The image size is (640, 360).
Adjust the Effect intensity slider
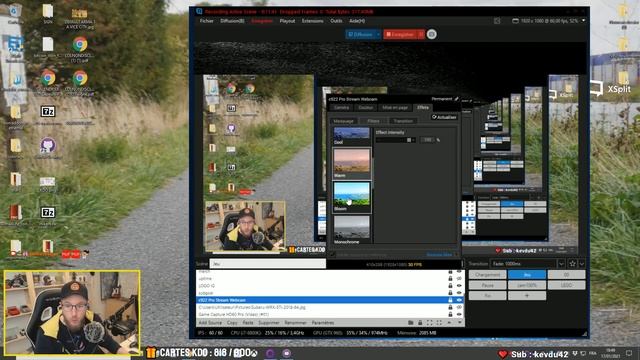(x=396, y=140)
